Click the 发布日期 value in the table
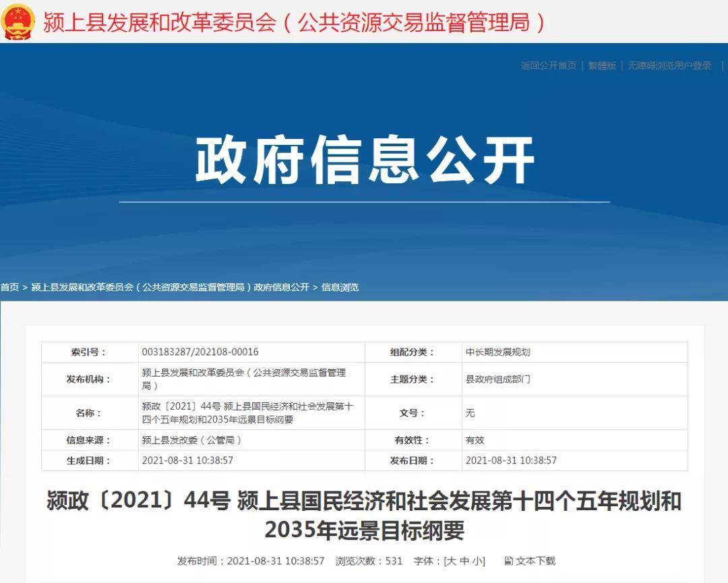The height and width of the screenshot is (583, 728). [511, 460]
